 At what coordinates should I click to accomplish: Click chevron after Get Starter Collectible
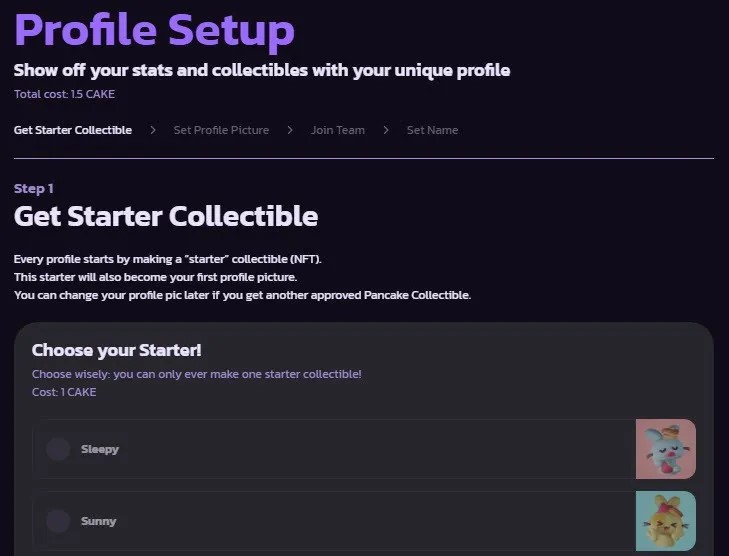click(153, 130)
